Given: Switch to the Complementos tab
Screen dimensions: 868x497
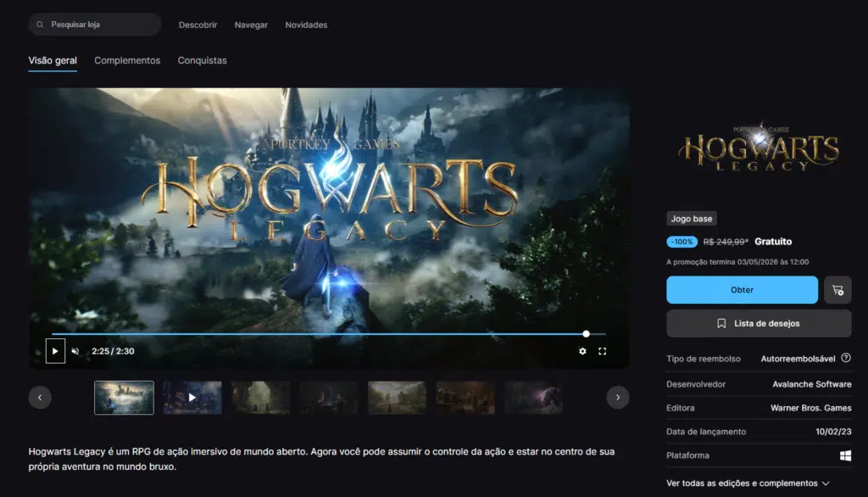Looking at the screenshot, I should pos(127,60).
